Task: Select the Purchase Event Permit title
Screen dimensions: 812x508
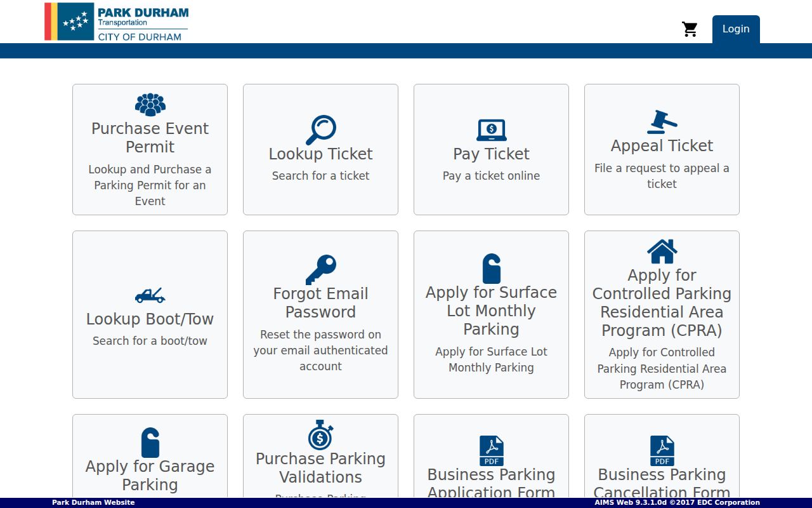Action: pos(150,137)
